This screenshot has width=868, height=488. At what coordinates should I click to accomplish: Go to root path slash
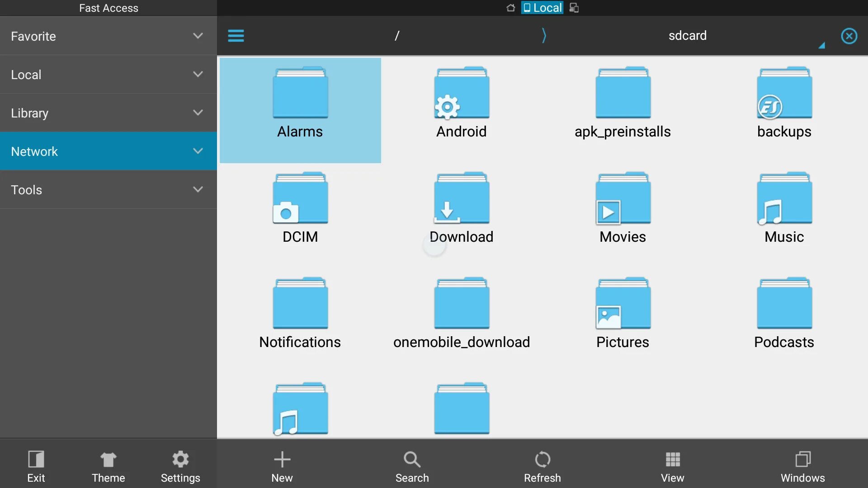(x=396, y=36)
